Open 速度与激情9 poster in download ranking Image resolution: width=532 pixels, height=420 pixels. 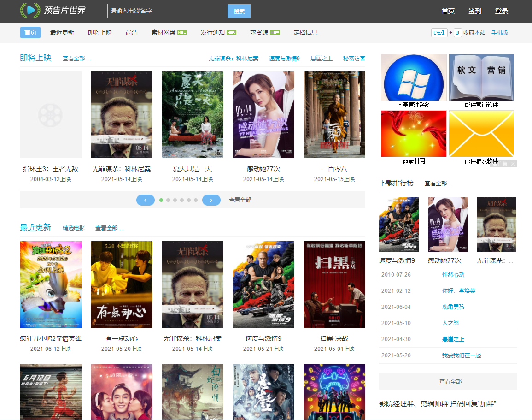(x=399, y=225)
